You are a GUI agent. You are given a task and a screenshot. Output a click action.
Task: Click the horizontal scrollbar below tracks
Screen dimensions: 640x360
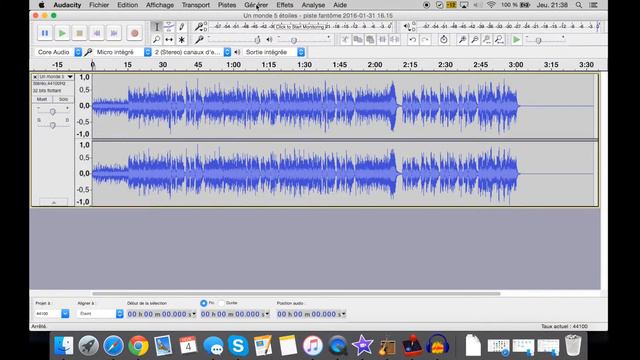[296, 293]
